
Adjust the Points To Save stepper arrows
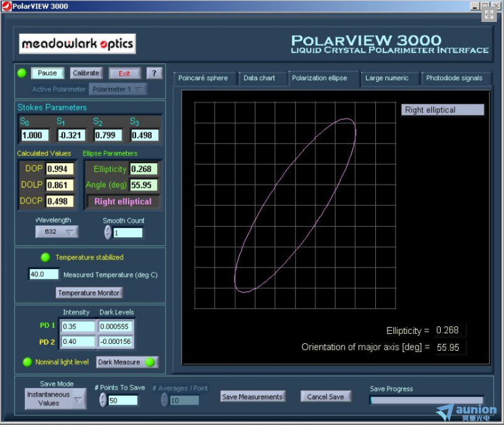[103, 401]
